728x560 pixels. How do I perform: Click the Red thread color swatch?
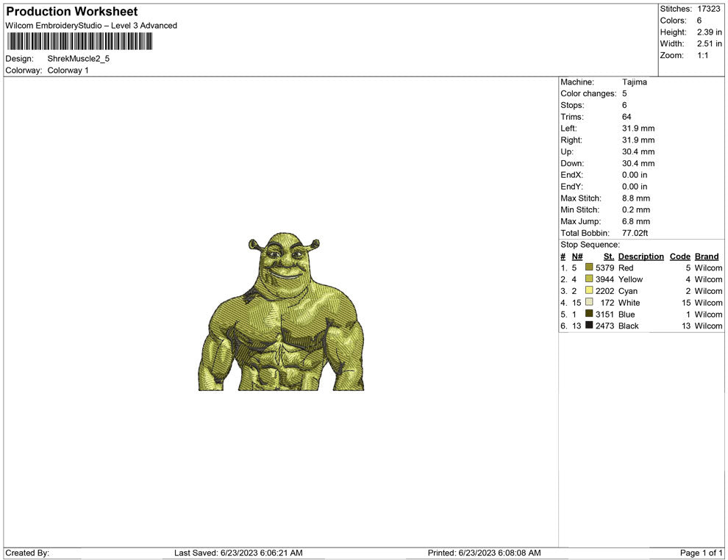[x=589, y=268]
